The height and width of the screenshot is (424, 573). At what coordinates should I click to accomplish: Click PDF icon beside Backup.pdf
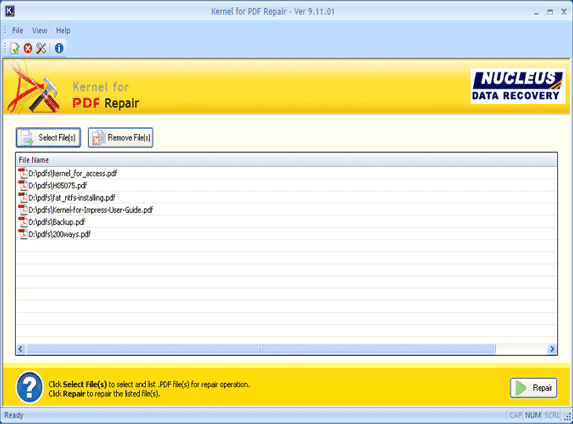click(x=23, y=222)
